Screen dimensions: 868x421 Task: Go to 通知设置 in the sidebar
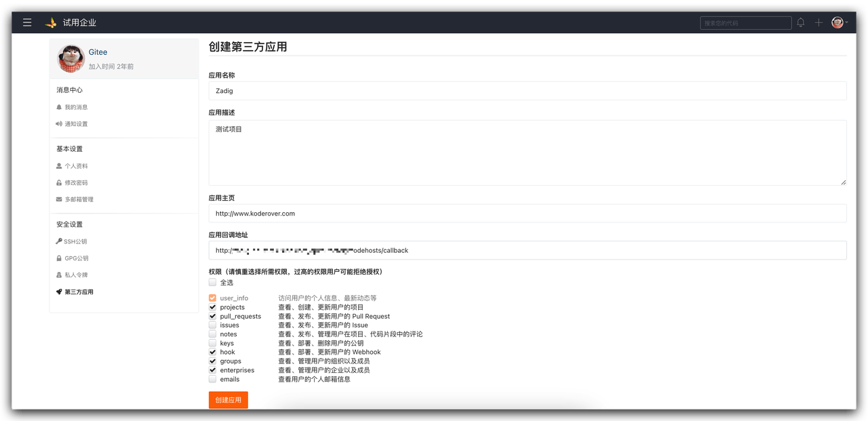76,124
